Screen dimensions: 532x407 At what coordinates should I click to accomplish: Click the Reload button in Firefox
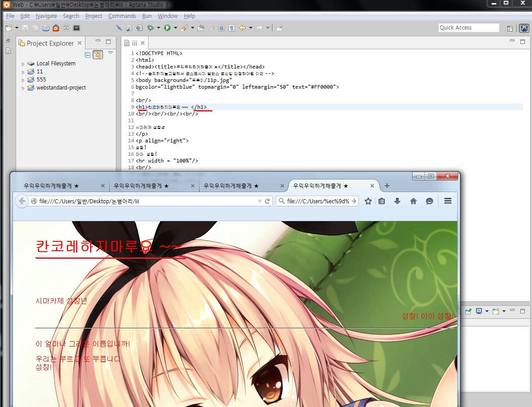click(x=268, y=201)
